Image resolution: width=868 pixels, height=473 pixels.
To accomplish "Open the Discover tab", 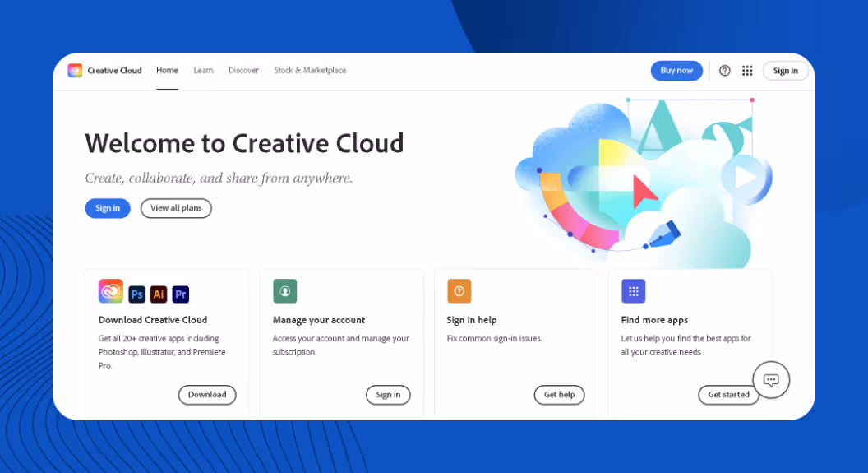I will point(243,71).
